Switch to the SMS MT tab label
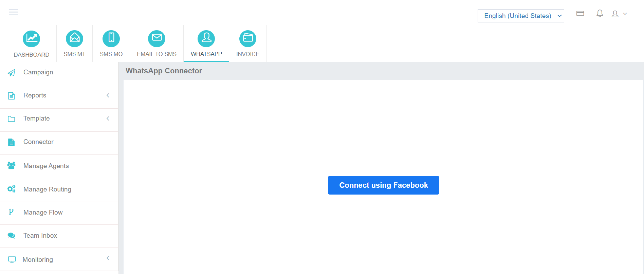The height and width of the screenshot is (274, 644). pyautogui.click(x=75, y=54)
